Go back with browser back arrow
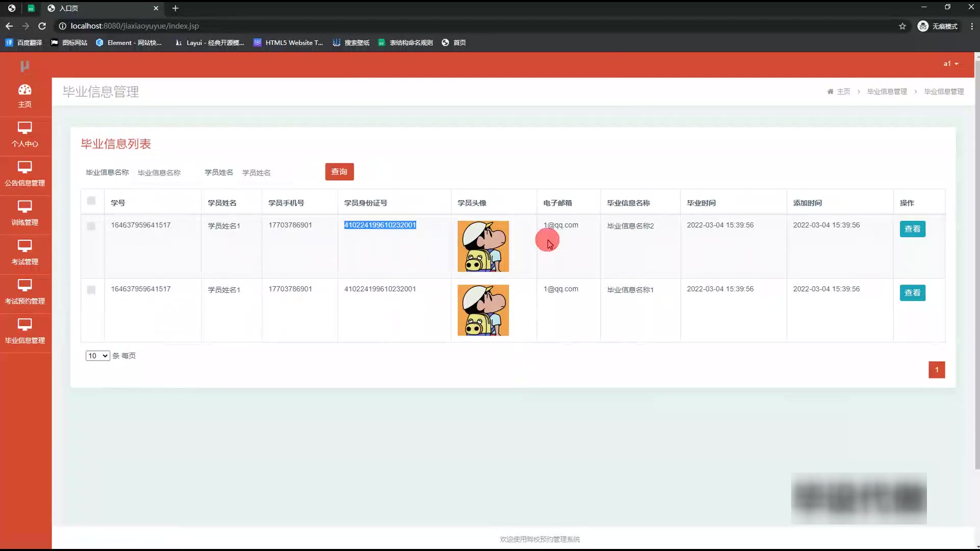Image resolution: width=980 pixels, height=551 pixels. (9, 26)
